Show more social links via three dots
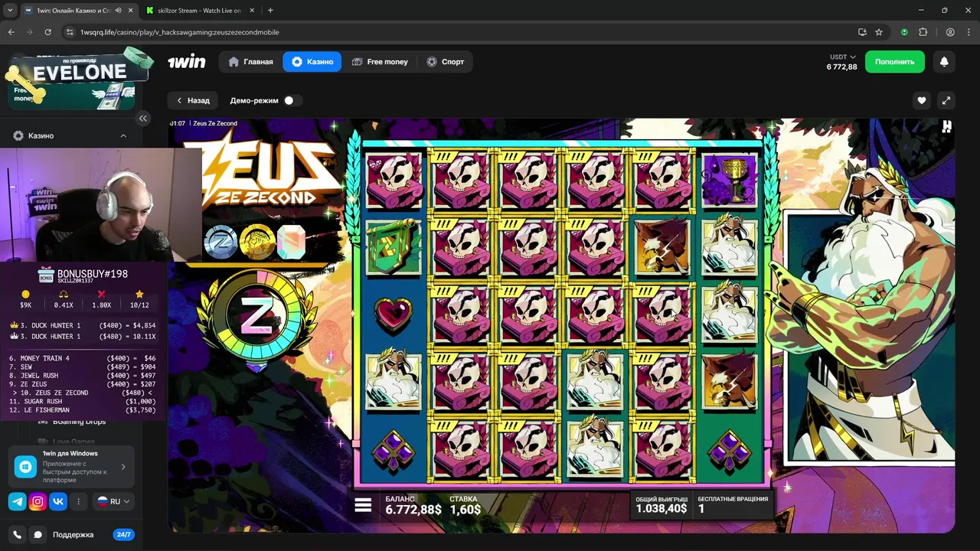The image size is (980, 551). click(78, 501)
